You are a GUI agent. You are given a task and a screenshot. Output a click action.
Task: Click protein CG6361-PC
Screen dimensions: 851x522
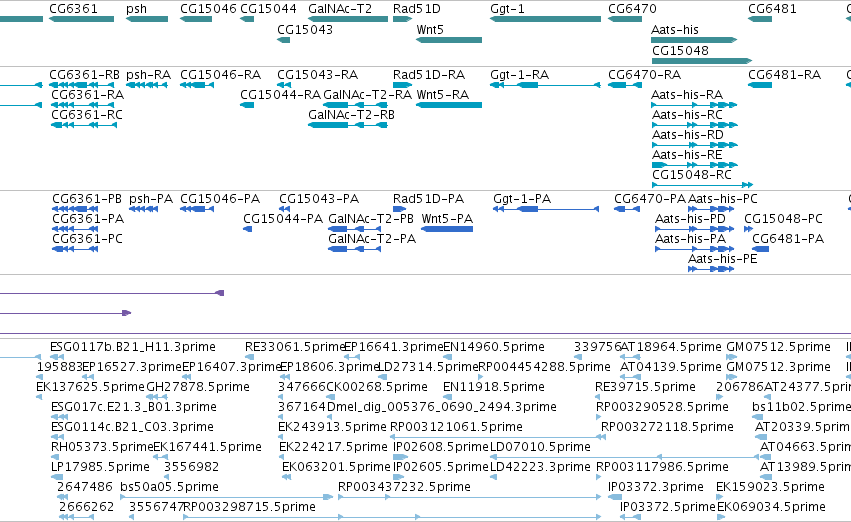[x=87, y=239]
